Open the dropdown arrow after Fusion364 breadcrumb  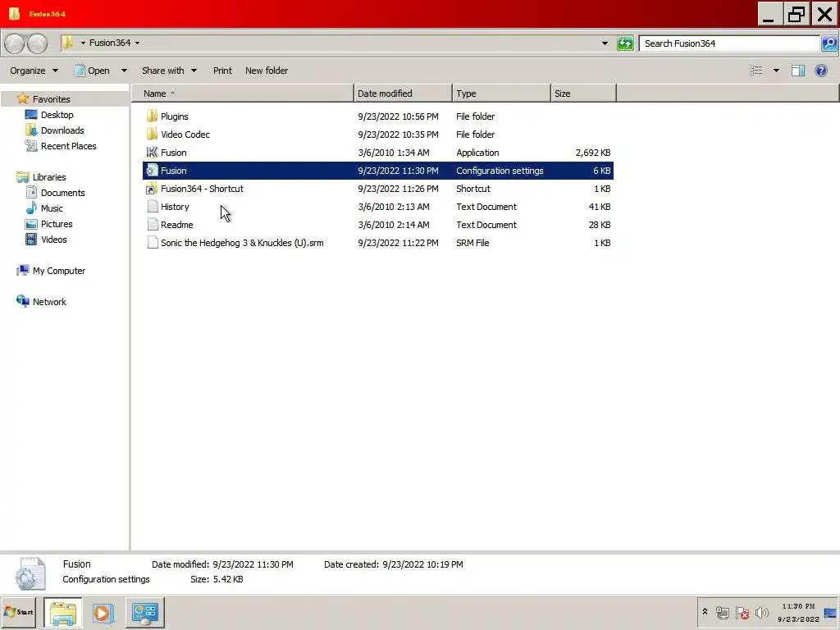pyautogui.click(x=137, y=43)
